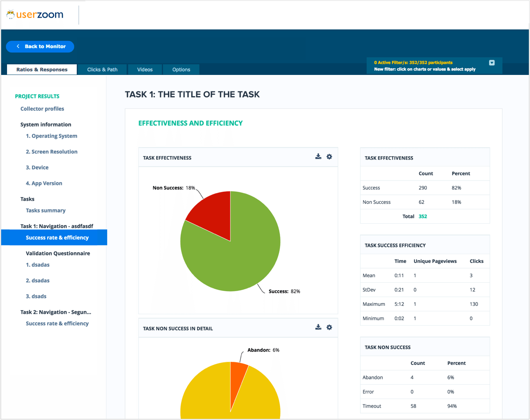The width and height of the screenshot is (530, 420).
Task: Open the Task Effectiveness chart settings gear
Action: coord(329,156)
